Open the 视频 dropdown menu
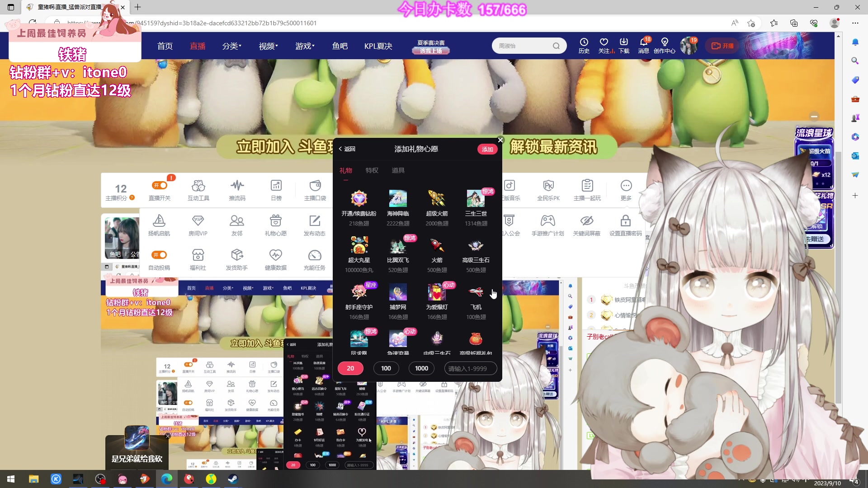This screenshot has width=868, height=488. pos(268,46)
